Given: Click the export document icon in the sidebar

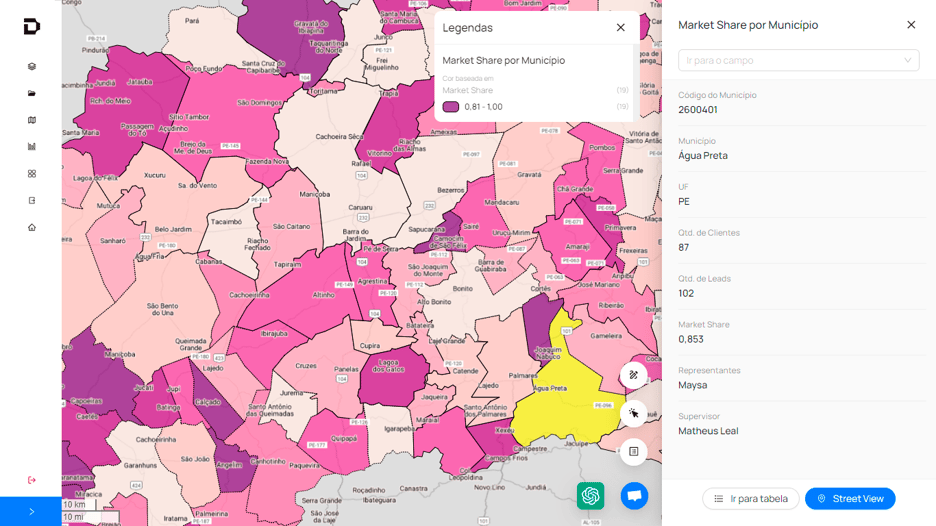Looking at the screenshot, I should [x=32, y=201].
